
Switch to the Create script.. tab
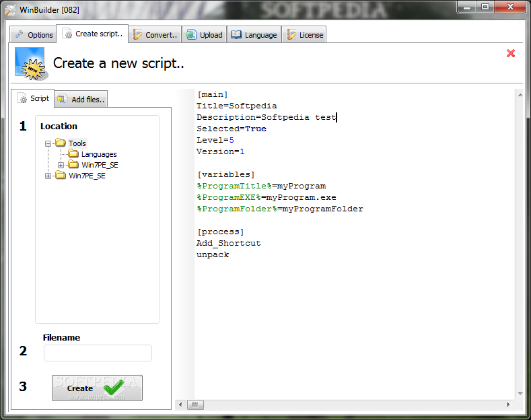[92, 34]
